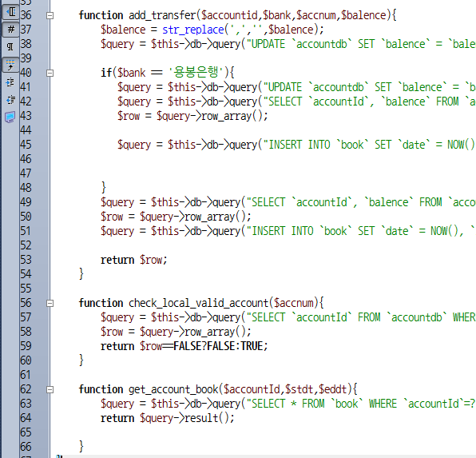476x458 pixels.
Task: Collapse the get_account_book fold at line 62
Action: point(50,389)
